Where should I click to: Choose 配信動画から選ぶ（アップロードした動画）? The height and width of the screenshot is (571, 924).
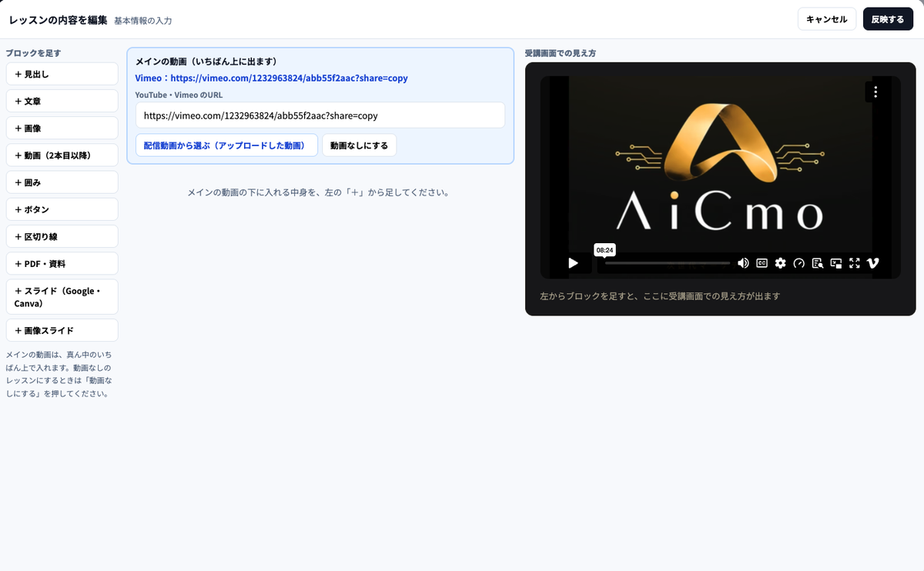coord(226,145)
